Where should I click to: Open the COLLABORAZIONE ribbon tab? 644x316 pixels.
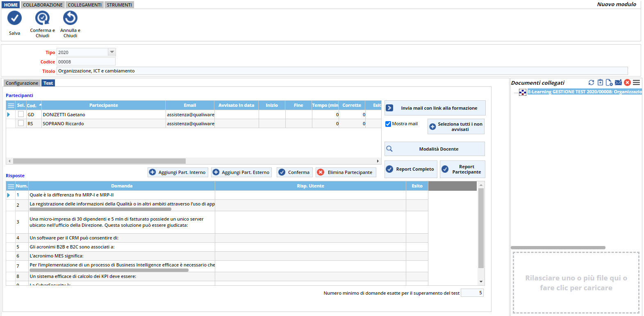(x=43, y=5)
